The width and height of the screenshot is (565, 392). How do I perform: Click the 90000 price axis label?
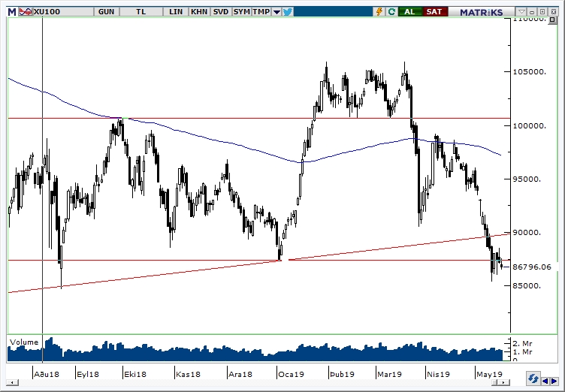[527, 232]
